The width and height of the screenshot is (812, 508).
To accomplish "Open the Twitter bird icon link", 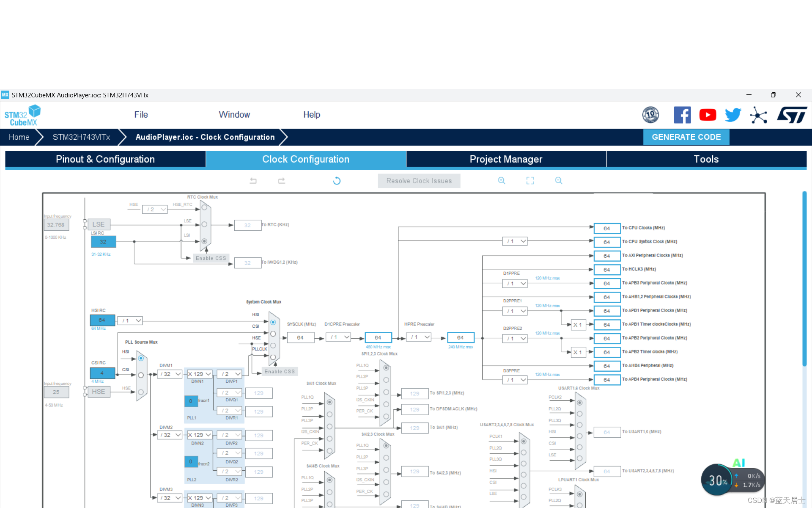I will [733, 115].
